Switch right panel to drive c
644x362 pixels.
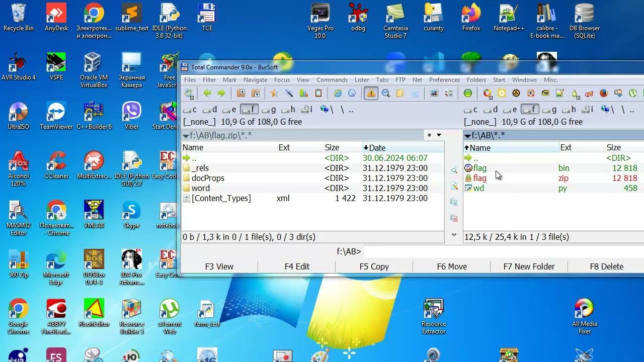(x=470, y=109)
